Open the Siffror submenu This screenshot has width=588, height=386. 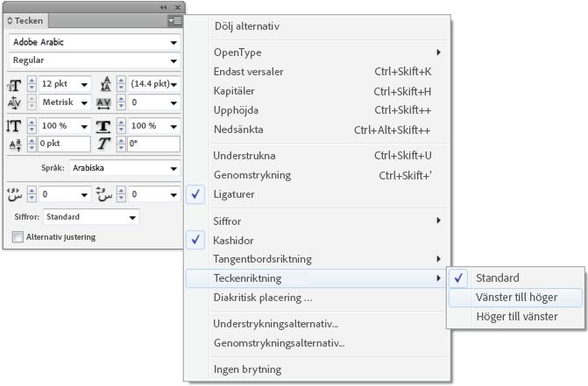click(317, 221)
